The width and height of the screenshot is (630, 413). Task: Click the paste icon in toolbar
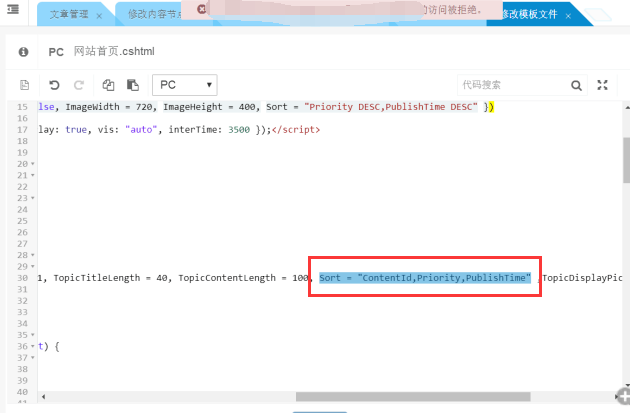[131, 85]
